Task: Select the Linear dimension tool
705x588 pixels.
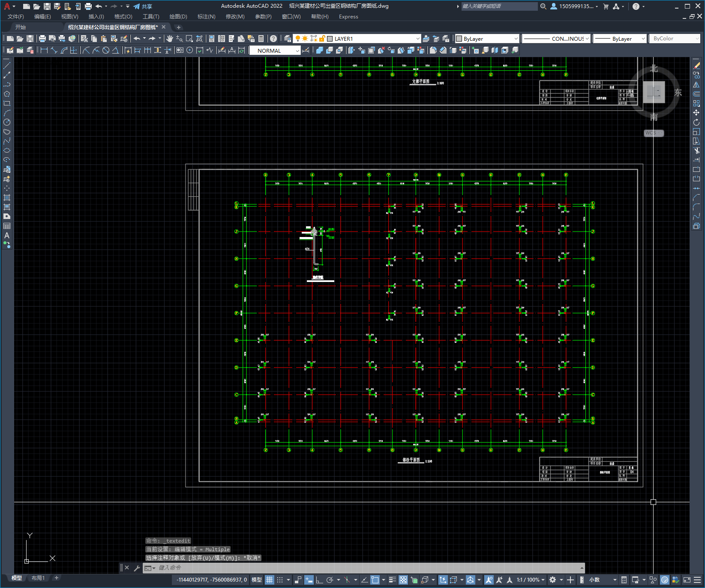Action: [x=44, y=50]
